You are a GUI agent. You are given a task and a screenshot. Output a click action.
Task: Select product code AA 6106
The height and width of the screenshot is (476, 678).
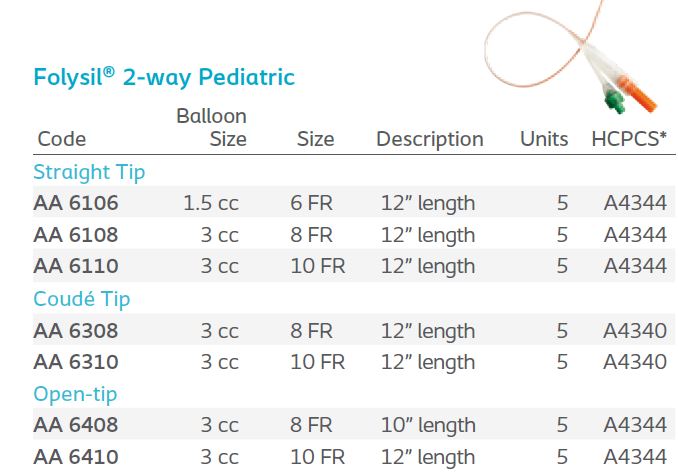(x=76, y=204)
